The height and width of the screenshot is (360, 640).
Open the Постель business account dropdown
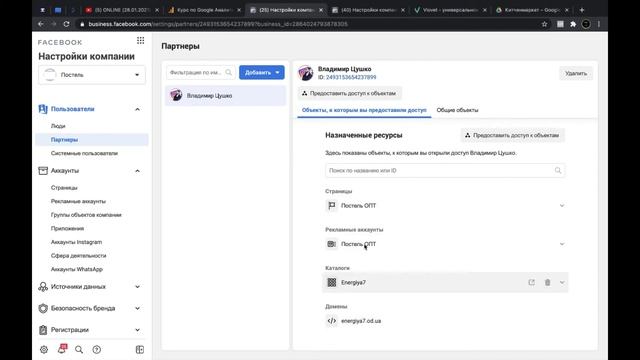(x=92, y=75)
